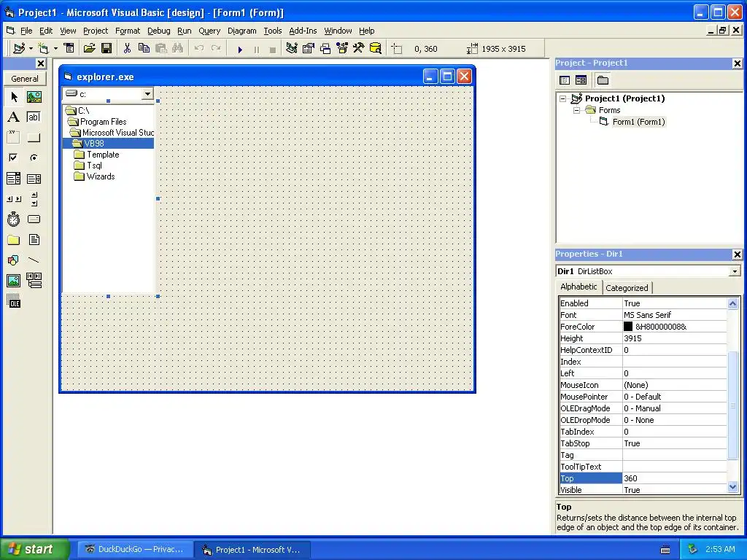The height and width of the screenshot is (560, 747).
Task: Switch to the Alphabetic properties tab
Action: coord(578,287)
